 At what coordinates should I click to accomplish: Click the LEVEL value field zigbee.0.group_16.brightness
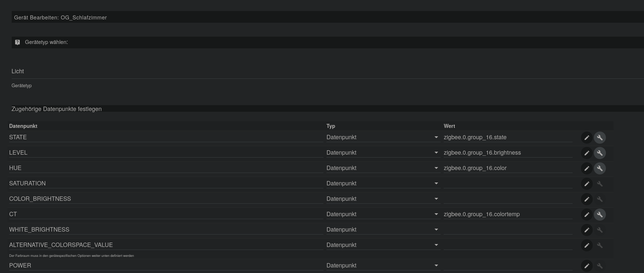tap(507, 153)
